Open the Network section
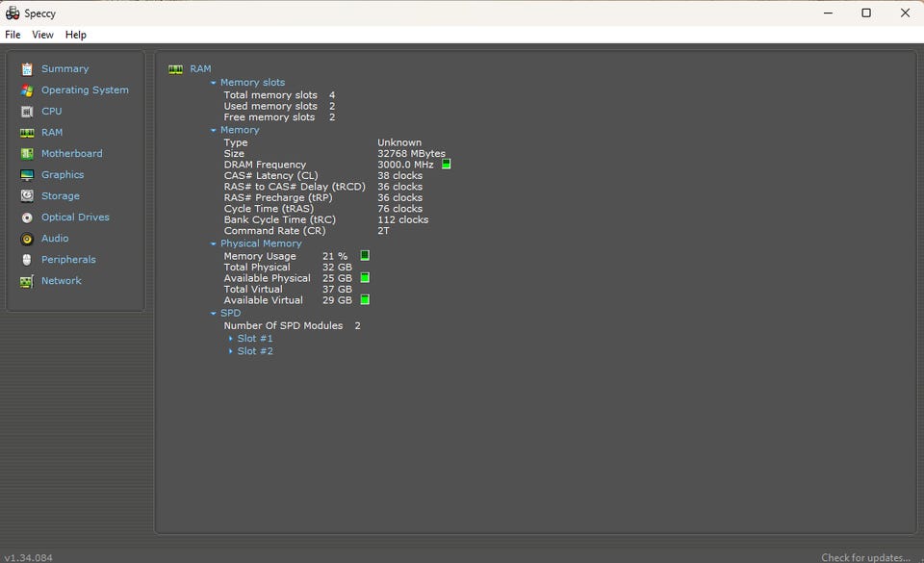The width and height of the screenshot is (924, 563). 62,281
